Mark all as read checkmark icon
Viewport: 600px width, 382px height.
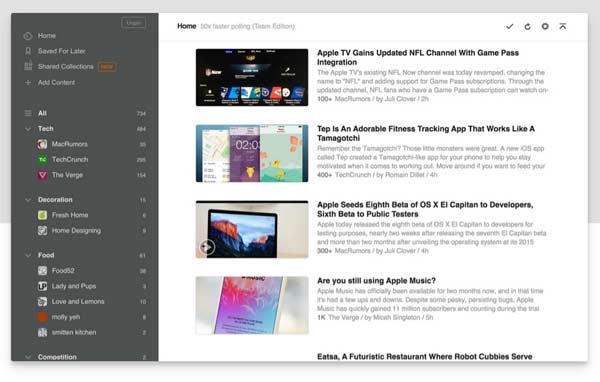coord(509,26)
